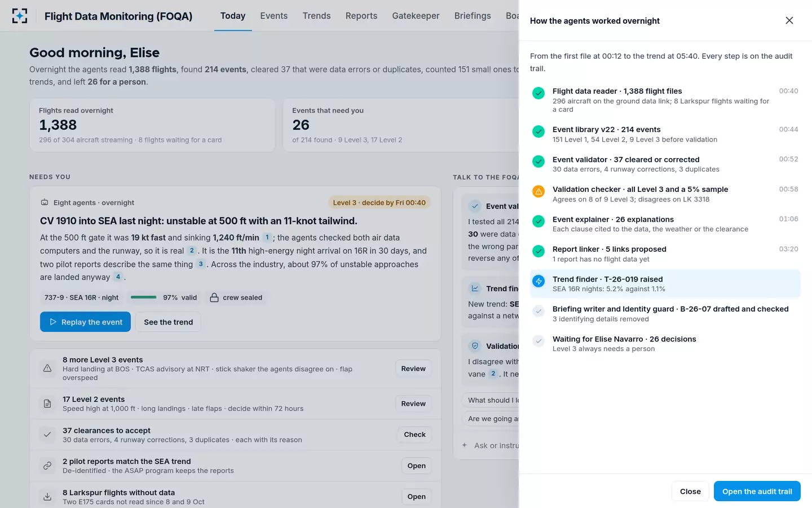The width and height of the screenshot is (812, 508).
Task: Open the 8 Larkspur flights without data
Action: pyautogui.click(x=416, y=497)
